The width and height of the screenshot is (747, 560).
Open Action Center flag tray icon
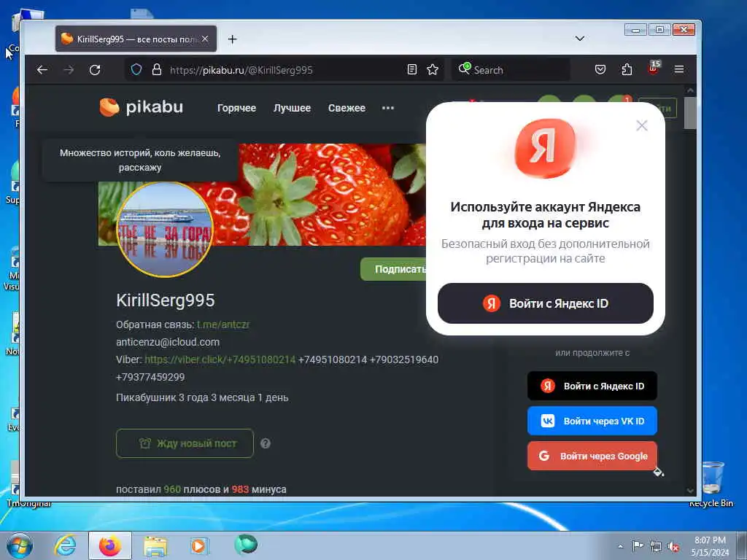click(638, 545)
